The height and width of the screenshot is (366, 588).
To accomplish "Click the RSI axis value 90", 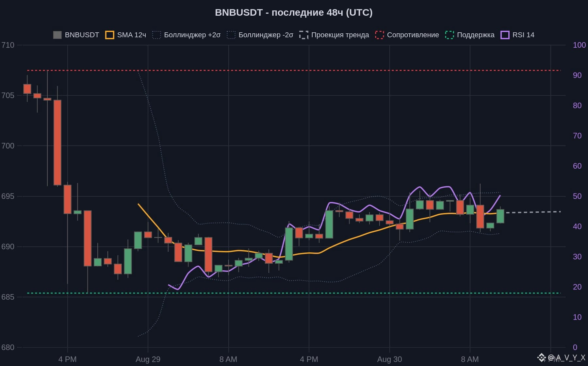I will [577, 75].
